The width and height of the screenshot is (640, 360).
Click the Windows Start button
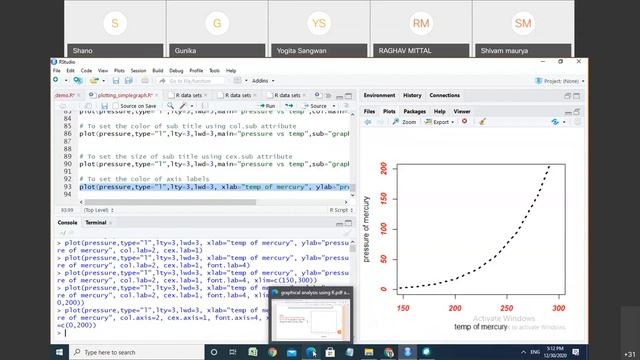tap(60, 352)
